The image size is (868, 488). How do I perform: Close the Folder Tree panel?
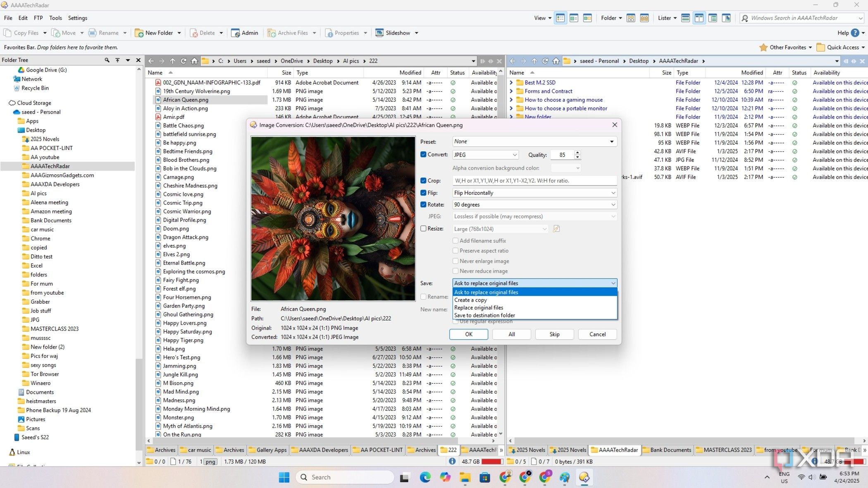(x=138, y=60)
